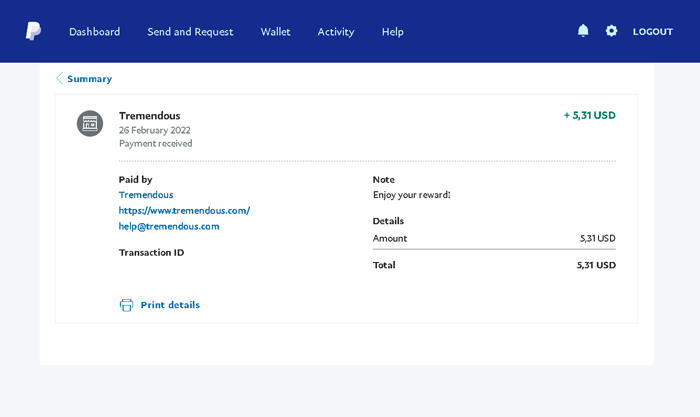Click the Total label
Screen dimensions: 700x417
pos(384,265)
